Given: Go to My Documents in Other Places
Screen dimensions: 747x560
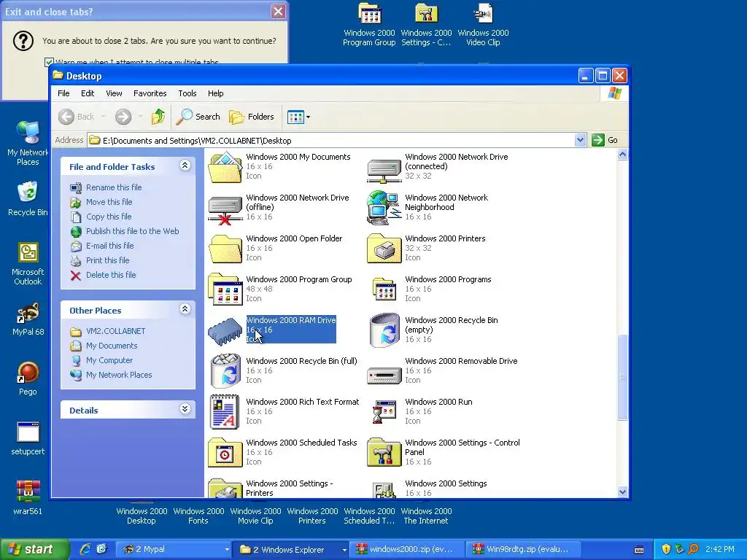Looking at the screenshot, I should 112,346.
